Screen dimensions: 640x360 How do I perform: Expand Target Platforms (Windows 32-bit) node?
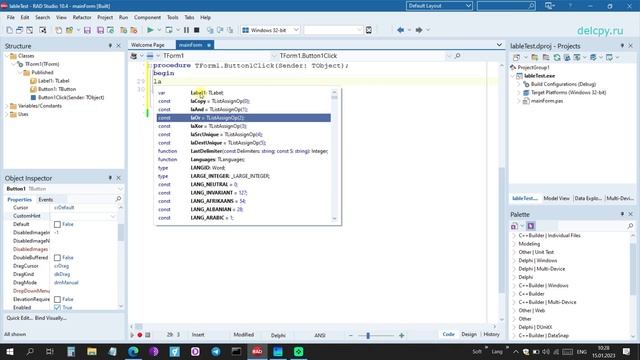point(519,93)
